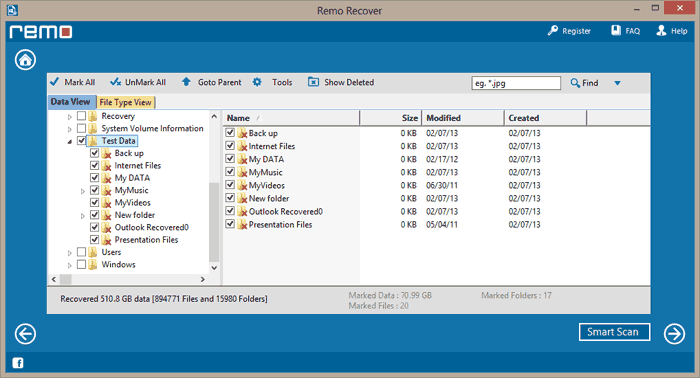Click the Remo Recover title bar app icon
The width and height of the screenshot is (700, 378).
click(x=12, y=10)
